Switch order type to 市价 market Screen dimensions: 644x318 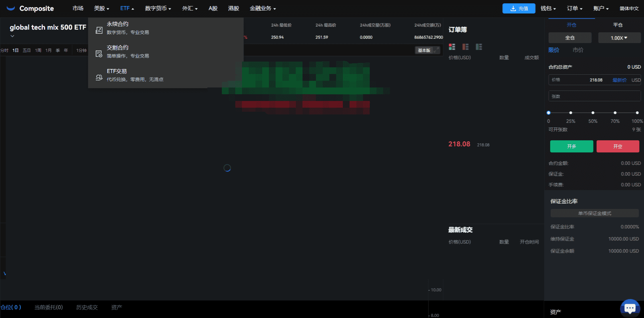point(578,50)
